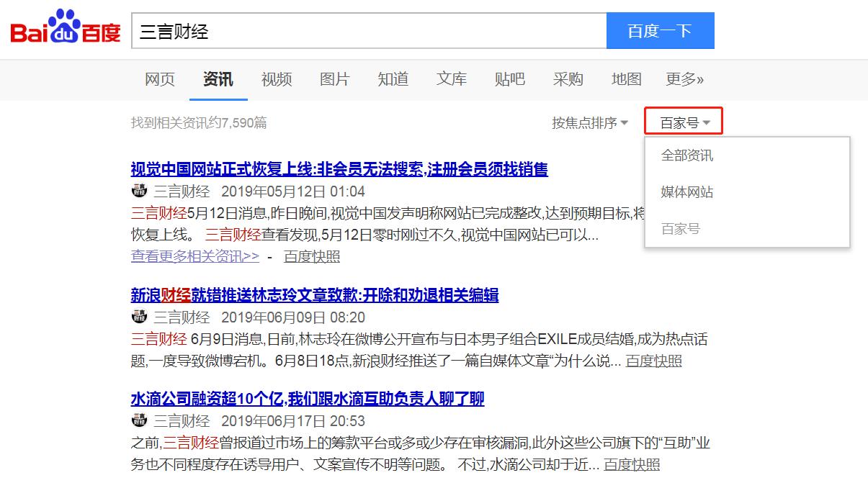Screen dimensions: 868x483
Task: Click 查看更多相关资讯>> link
Action: (x=195, y=256)
